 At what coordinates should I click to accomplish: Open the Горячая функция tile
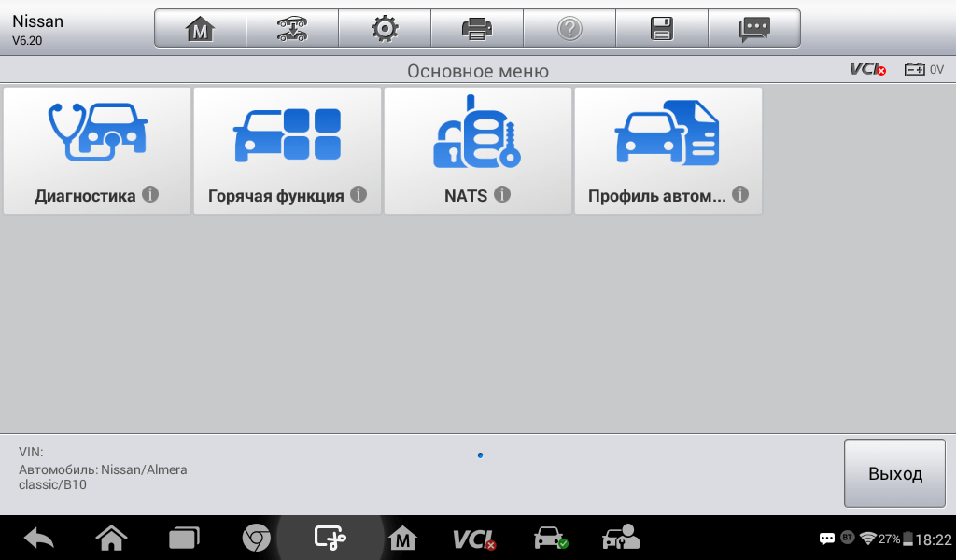[288, 150]
